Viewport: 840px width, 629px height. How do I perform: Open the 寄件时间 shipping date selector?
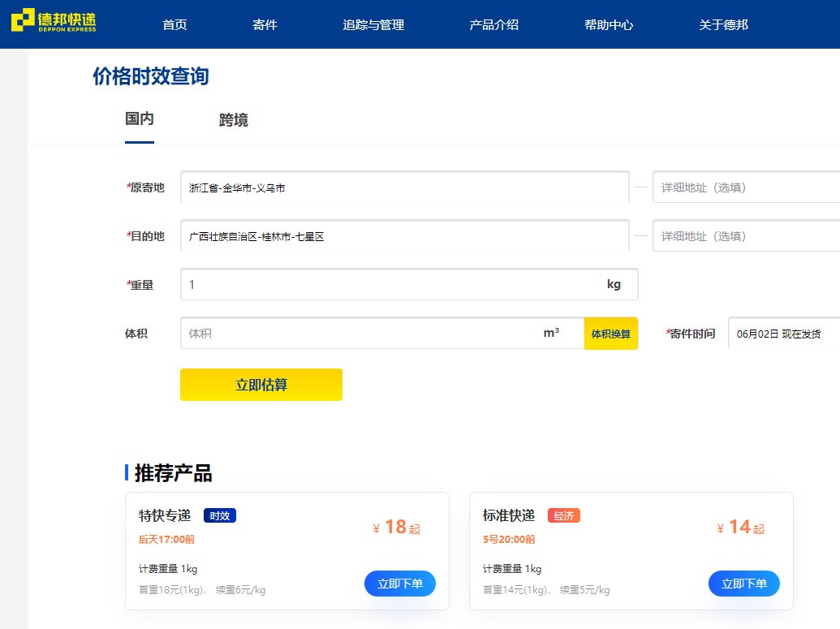(783, 333)
